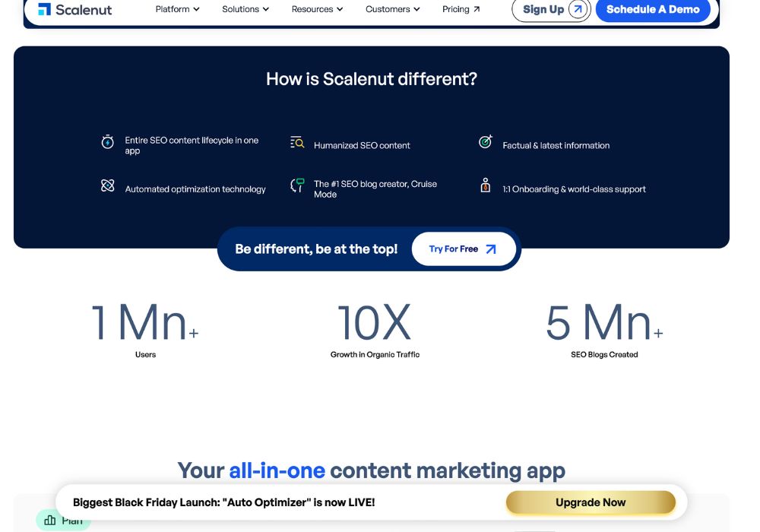Click the knot icon beside 'Automated optimization technology'
The image size is (760, 532).
[107, 185]
